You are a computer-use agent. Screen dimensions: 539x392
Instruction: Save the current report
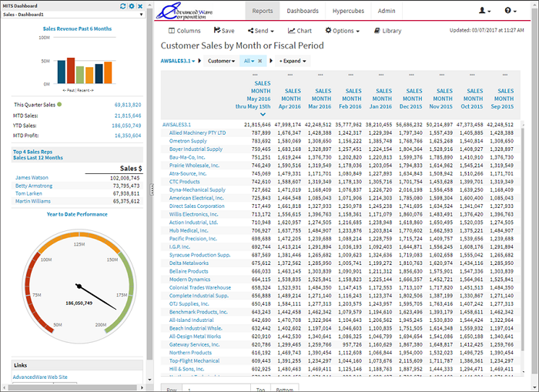coord(224,31)
